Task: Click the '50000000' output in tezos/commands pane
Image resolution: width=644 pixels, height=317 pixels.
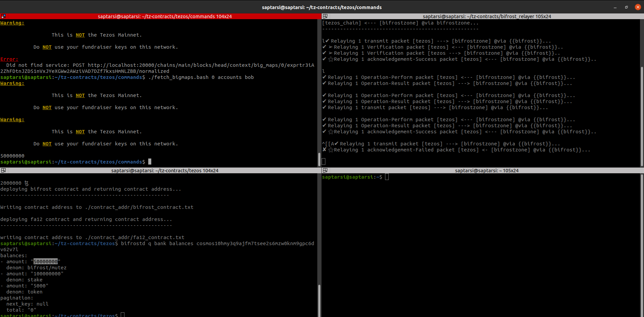Action: 12,156
